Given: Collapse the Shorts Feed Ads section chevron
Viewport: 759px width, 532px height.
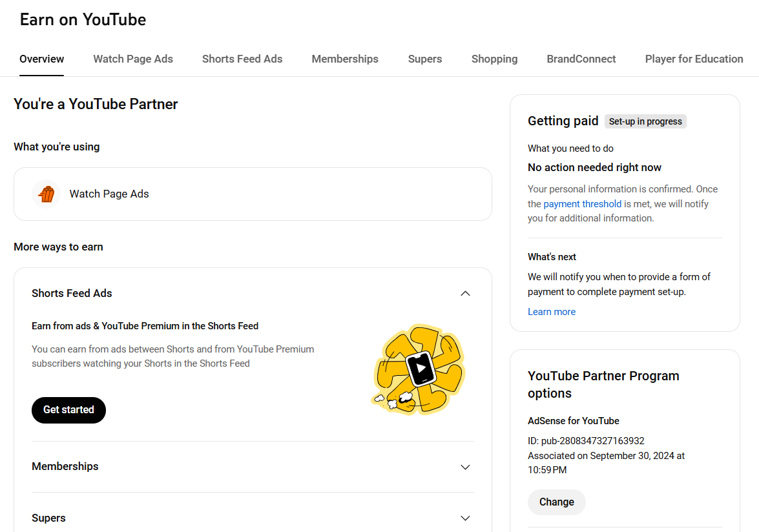Looking at the screenshot, I should pos(465,294).
